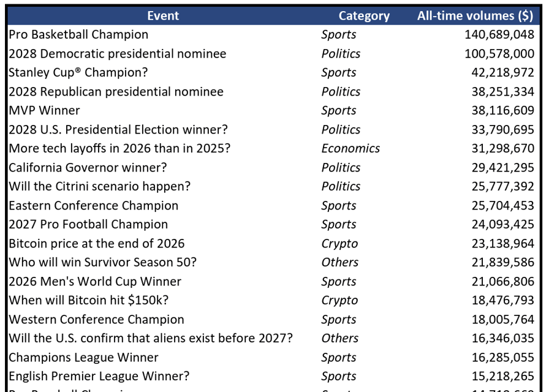Select the volume value 18,476,793
The image size is (549, 392).
pyautogui.click(x=503, y=300)
